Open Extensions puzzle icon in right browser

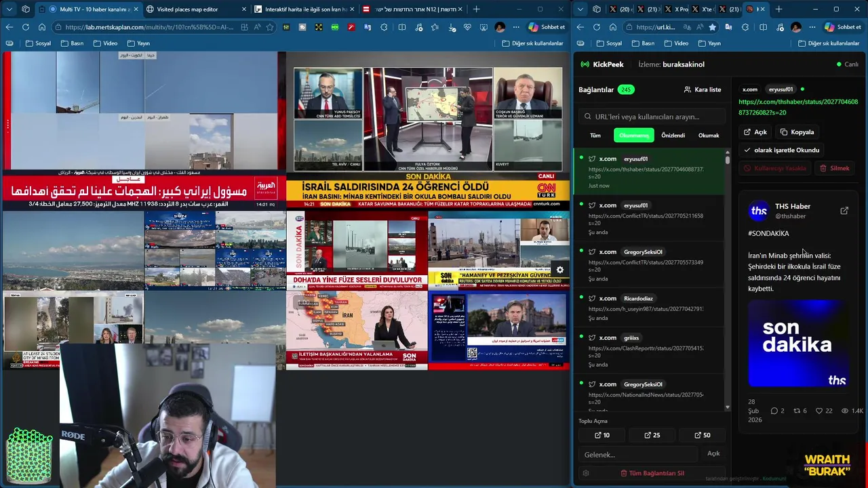[747, 27]
